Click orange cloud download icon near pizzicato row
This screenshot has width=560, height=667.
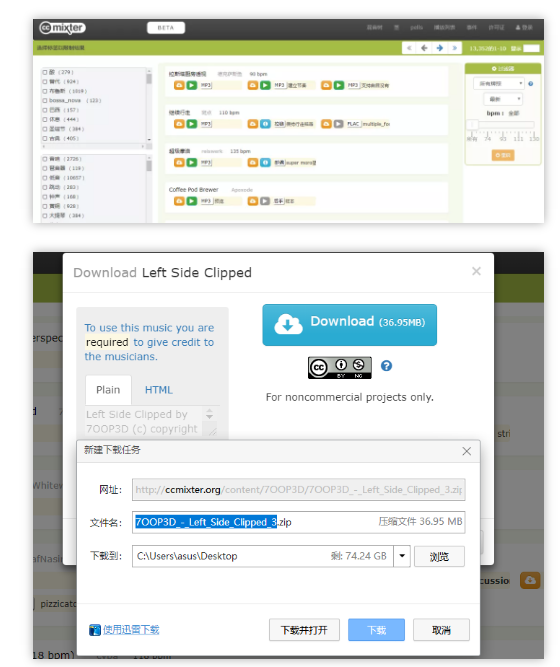pyautogui.click(x=530, y=580)
